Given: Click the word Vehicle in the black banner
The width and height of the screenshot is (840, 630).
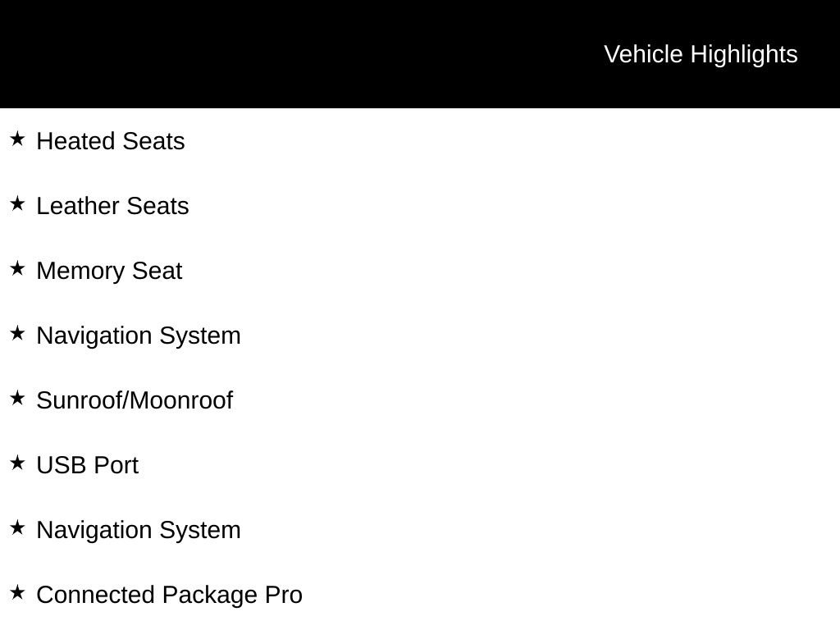Looking at the screenshot, I should tap(643, 54).
